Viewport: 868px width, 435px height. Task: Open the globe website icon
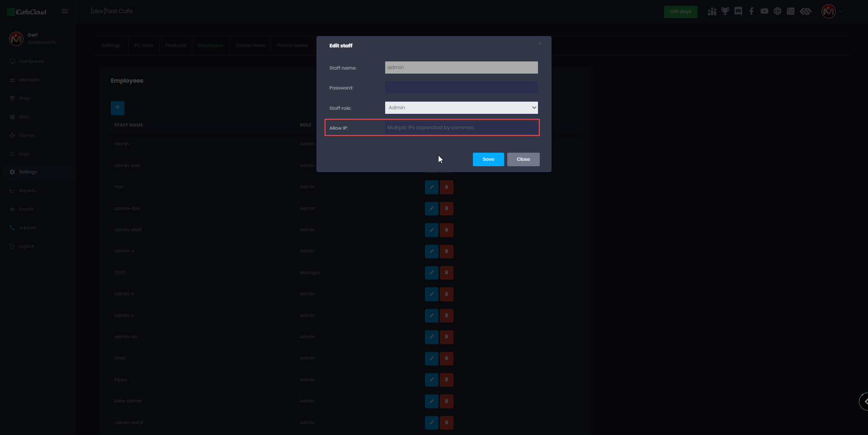(778, 11)
